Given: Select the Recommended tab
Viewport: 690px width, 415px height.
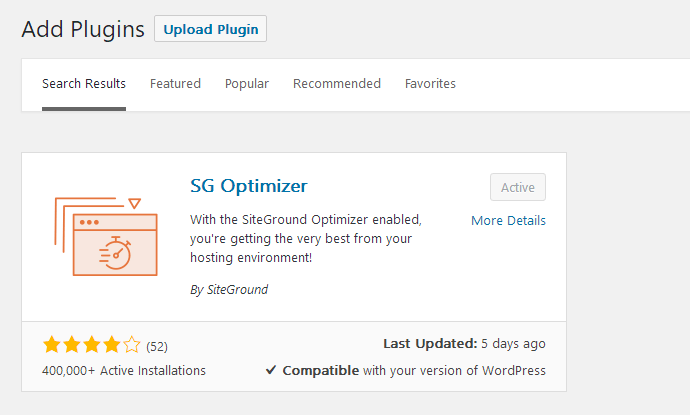Looking at the screenshot, I should 337,84.
